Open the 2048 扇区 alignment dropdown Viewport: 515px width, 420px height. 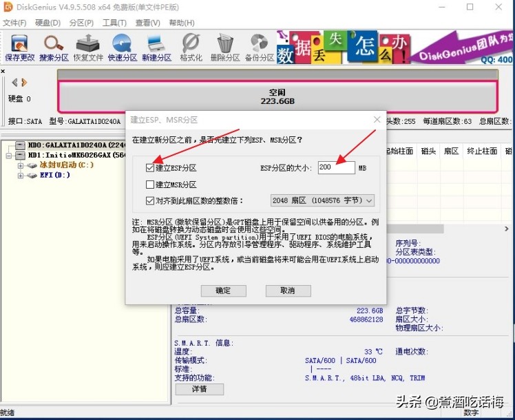pos(322,200)
